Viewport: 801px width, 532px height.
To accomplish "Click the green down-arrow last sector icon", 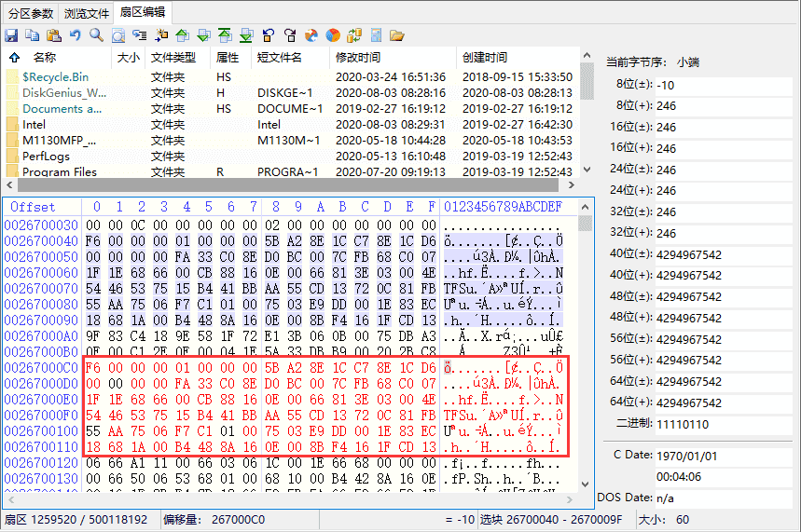I will 247,35.
